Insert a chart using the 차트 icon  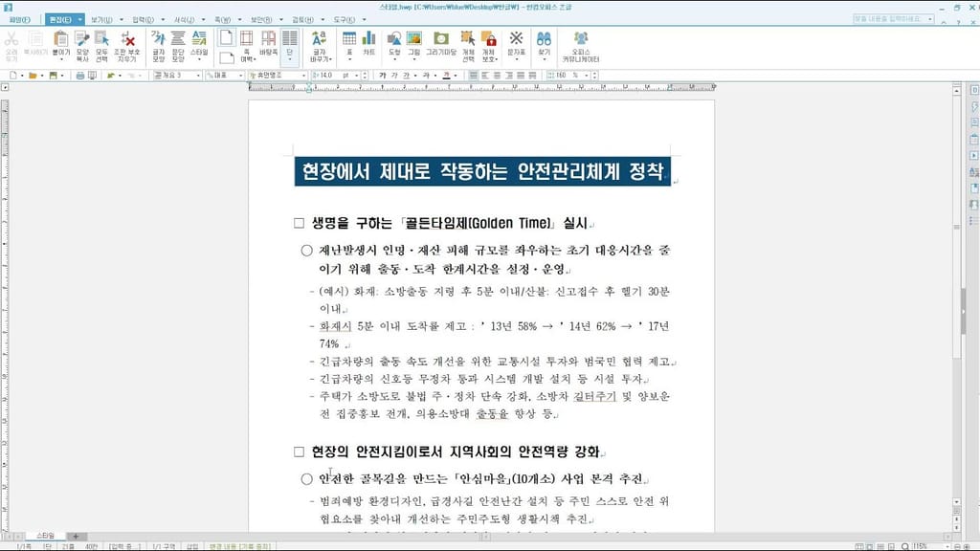(368, 44)
